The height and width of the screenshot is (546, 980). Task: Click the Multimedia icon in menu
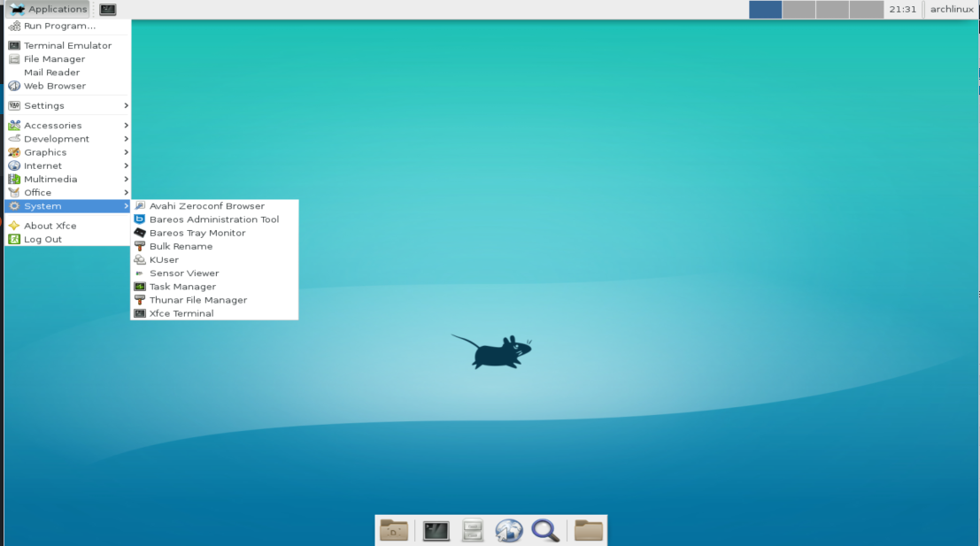pos(14,180)
